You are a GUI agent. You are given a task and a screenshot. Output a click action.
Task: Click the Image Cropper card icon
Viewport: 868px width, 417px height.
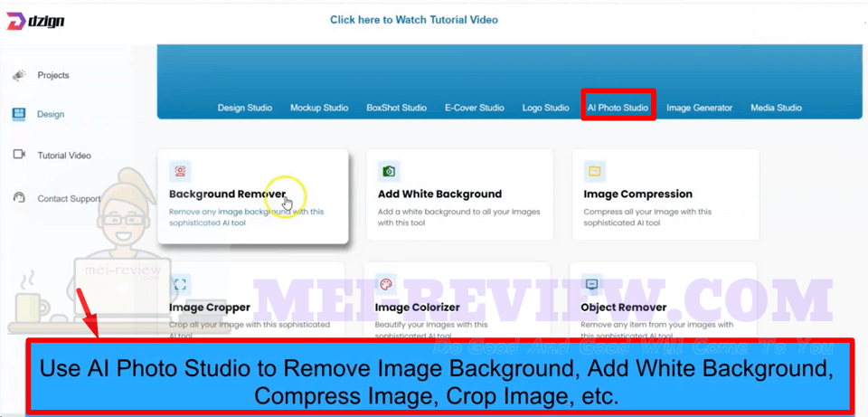pyautogui.click(x=180, y=284)
